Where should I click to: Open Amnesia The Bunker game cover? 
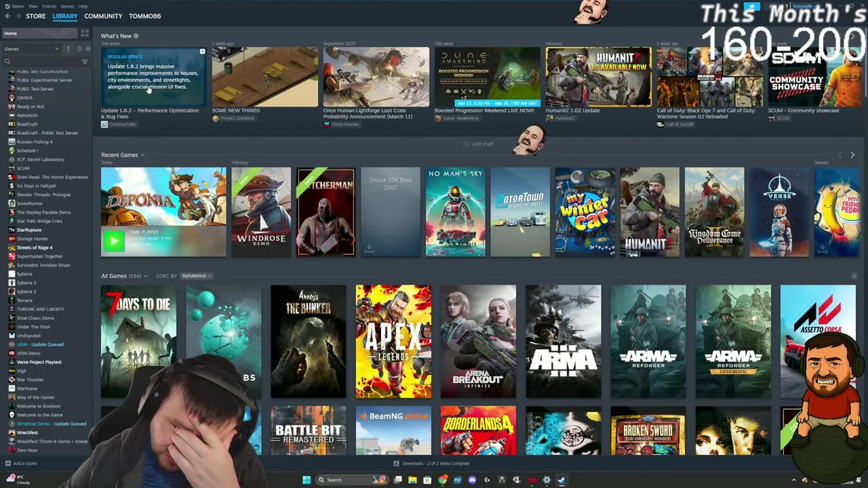pos(309,341)
